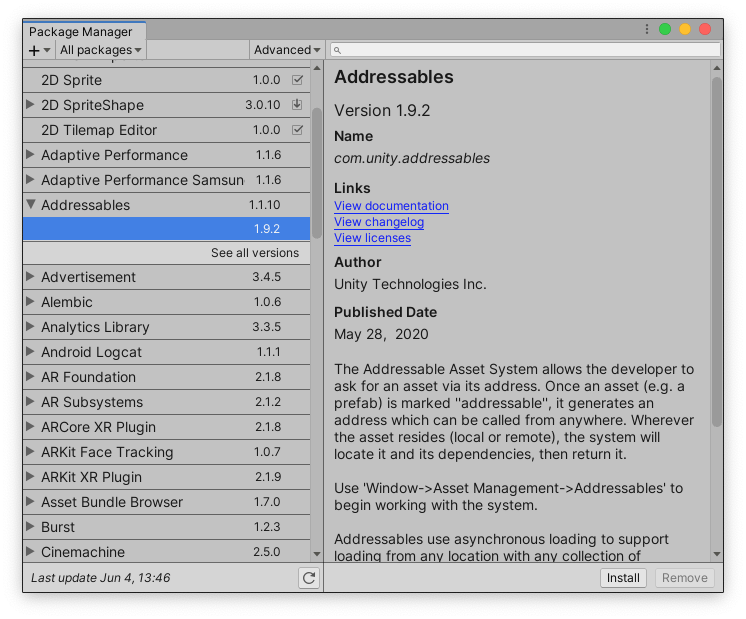Click the green window control button
This screenshot has width=746, height=619.
pos(665,29)
